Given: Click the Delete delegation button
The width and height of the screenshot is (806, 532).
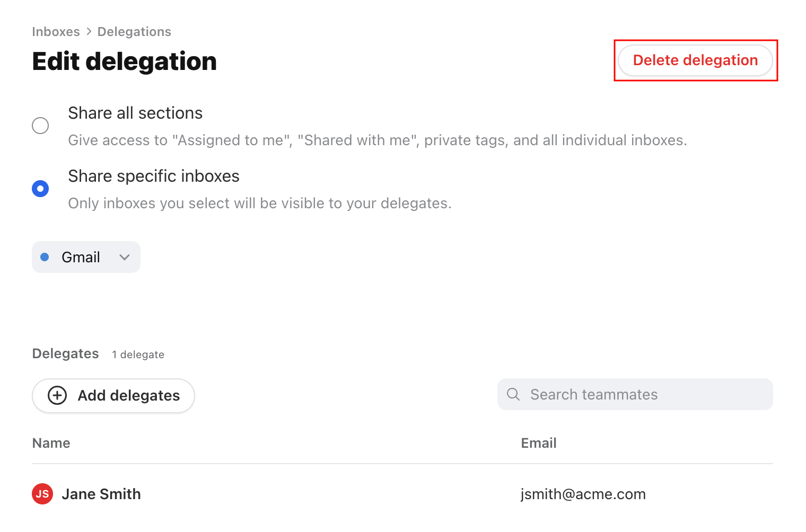Looking at the screenshot, I should pos(695,60).
